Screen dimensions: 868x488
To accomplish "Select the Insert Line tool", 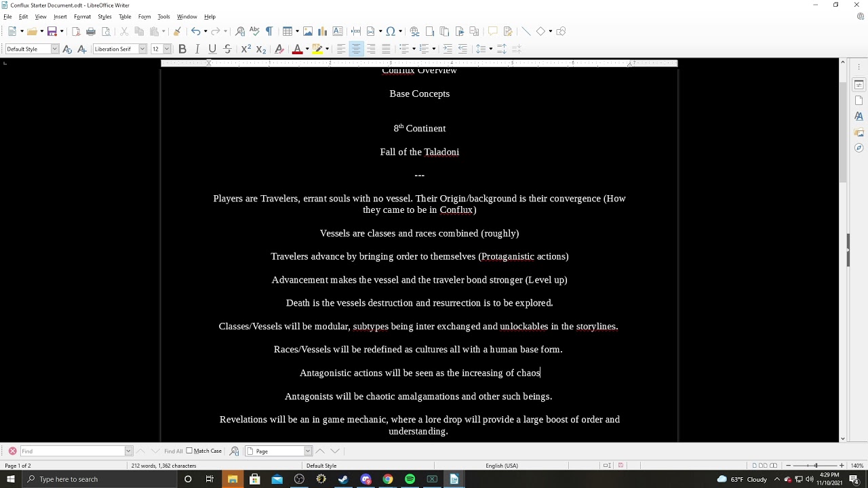I will click(526, 31).
